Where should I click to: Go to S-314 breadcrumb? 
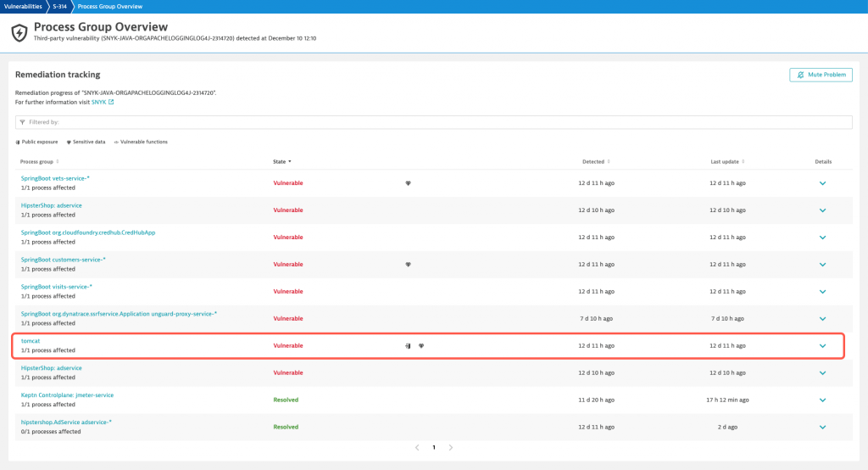pyautogui.click(x=60, y=7)
